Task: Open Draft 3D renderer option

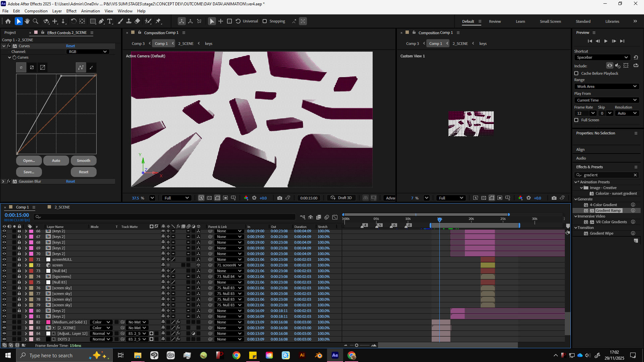Action: coord(341,198)
